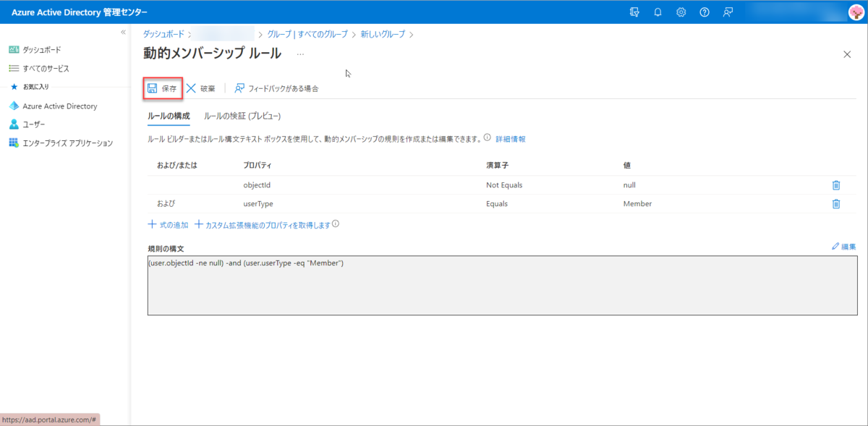The image size is (868, 426).
Task: Open feedback icon in top header
Action: [728, 12]
